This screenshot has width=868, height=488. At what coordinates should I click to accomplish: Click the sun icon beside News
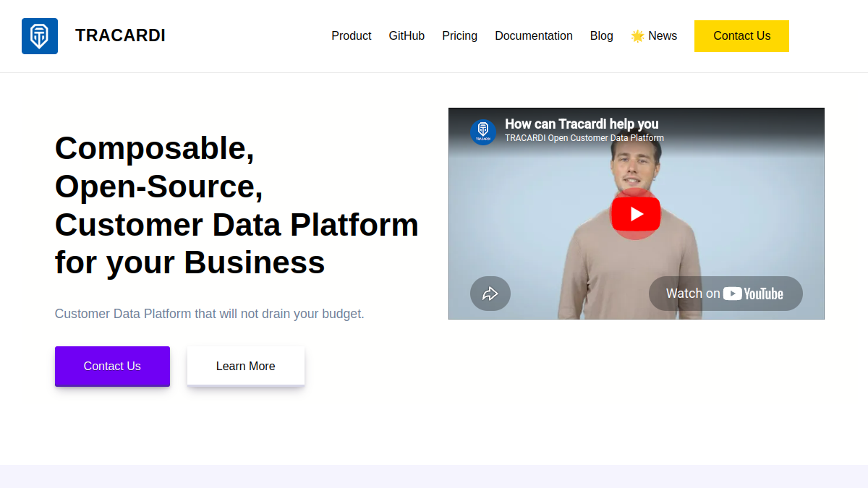(x=637, y=36)
